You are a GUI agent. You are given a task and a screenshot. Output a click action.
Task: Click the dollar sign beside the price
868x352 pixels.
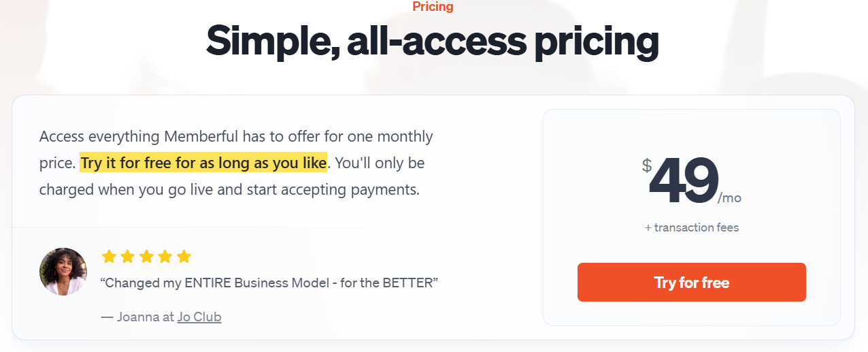646,165
